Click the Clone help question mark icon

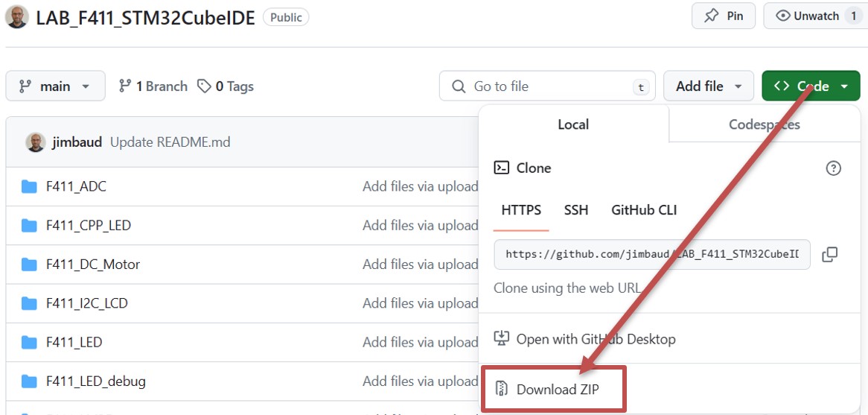[833, 168]
